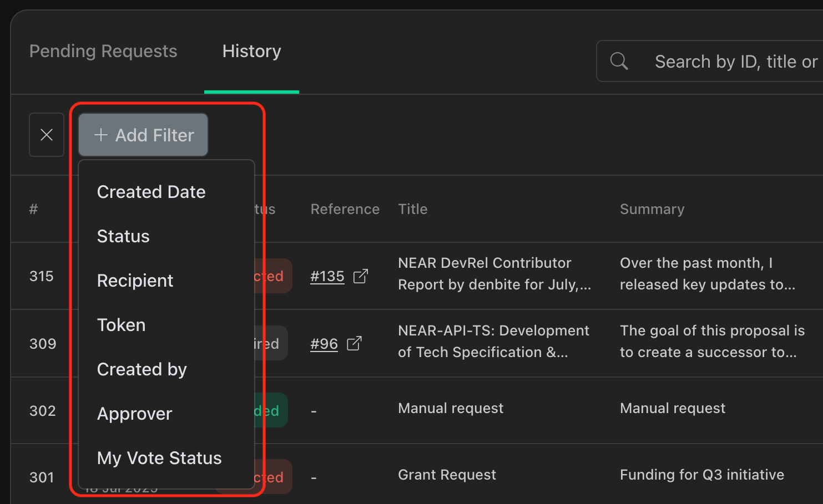Click the search magnifying glass icon
Screen dimensions: 823x504
[618, 61]
